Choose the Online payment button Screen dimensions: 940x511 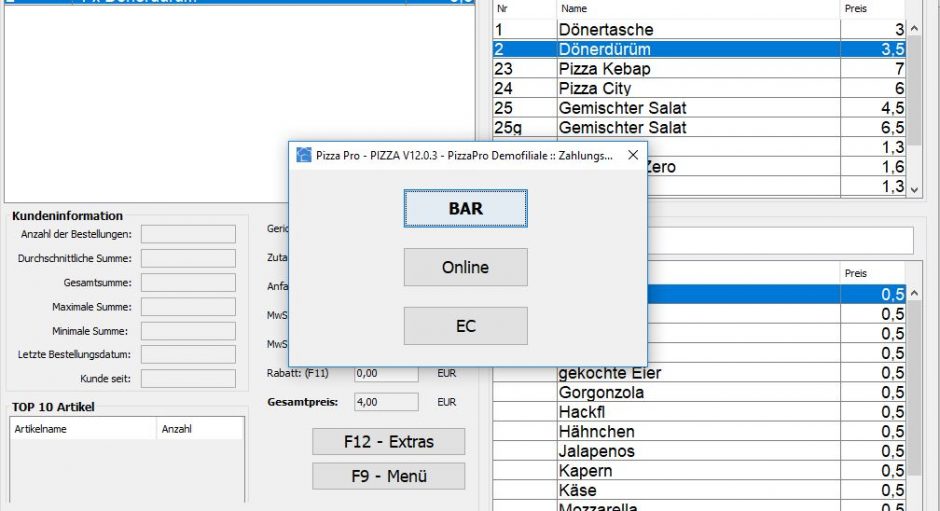[465, 267]
